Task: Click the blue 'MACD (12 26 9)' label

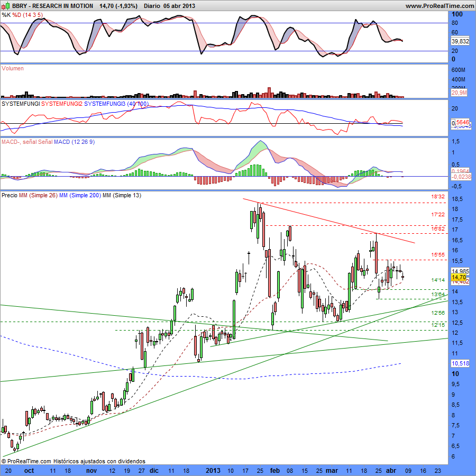Action: coord(75,142)
